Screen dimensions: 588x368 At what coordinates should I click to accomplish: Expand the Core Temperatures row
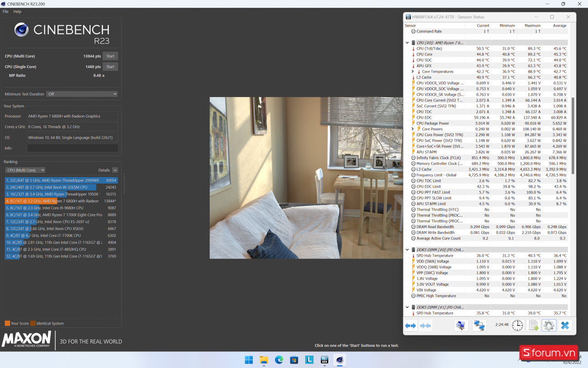[413, 72]
